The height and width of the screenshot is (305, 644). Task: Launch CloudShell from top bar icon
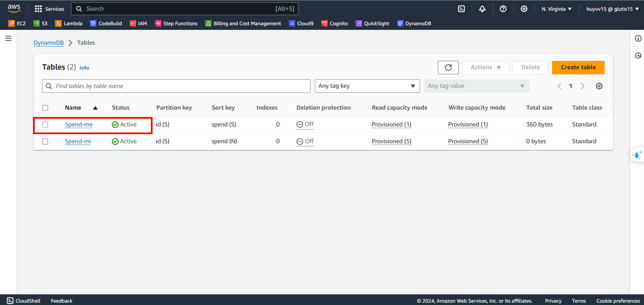[x=461, y=9]
